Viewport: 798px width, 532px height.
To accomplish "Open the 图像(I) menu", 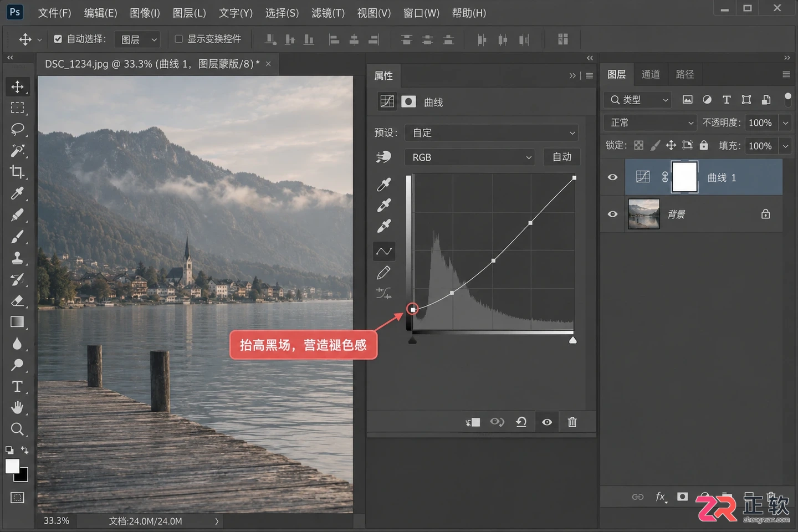I will [x=145, y=13].
